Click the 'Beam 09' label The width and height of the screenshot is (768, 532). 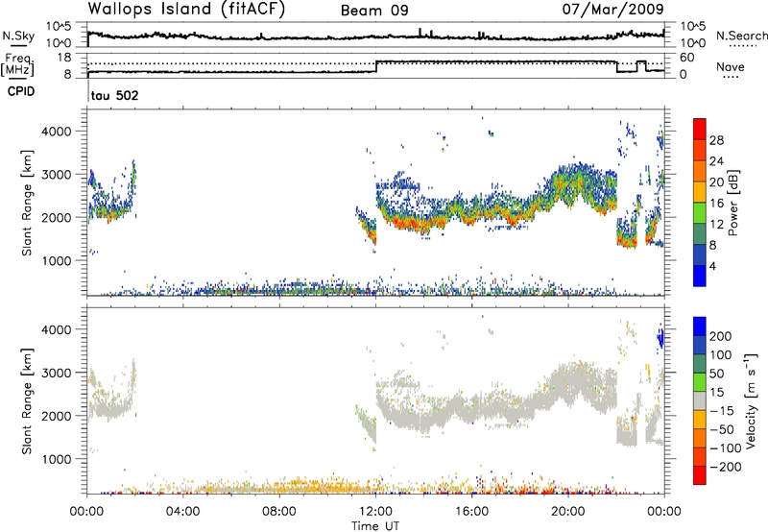[x=374, y=11]
